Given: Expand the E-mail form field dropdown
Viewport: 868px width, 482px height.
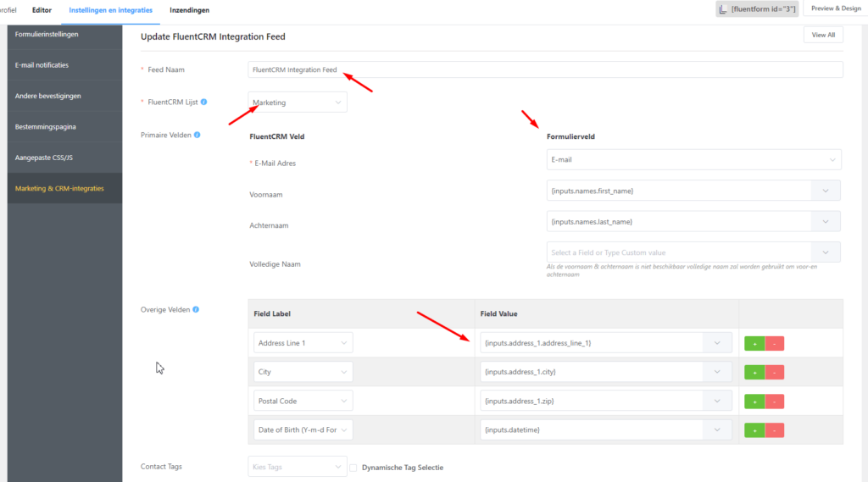Looking at the screenshot, I should coord(693,159).
